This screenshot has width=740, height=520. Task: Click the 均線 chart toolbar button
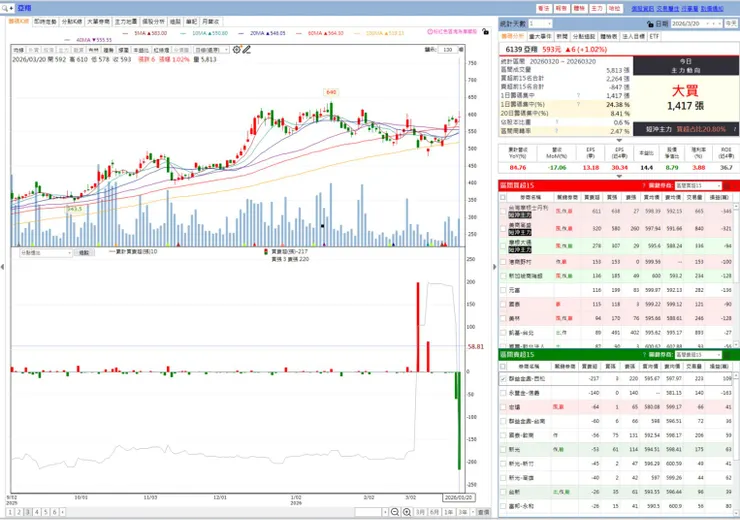tap(18, 50)
